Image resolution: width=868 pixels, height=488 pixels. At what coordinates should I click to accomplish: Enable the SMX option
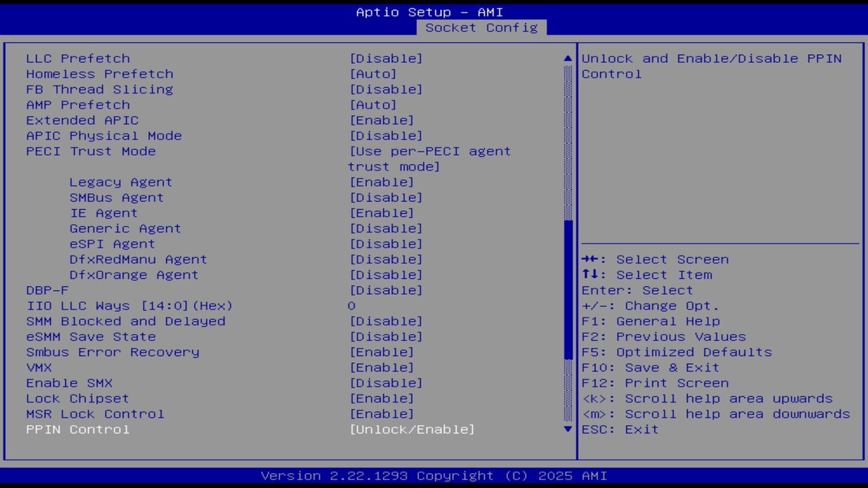[387, 383]
